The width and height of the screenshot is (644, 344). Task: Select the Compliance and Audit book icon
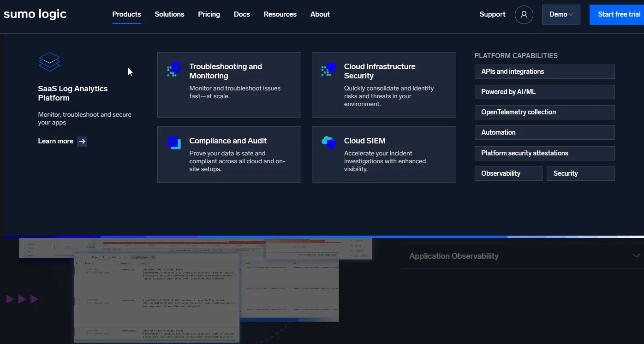click(174, 143)
